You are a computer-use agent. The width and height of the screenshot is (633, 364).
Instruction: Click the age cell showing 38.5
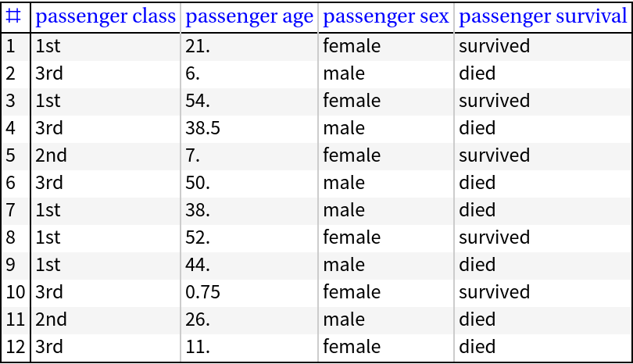(x=202, y=128)
